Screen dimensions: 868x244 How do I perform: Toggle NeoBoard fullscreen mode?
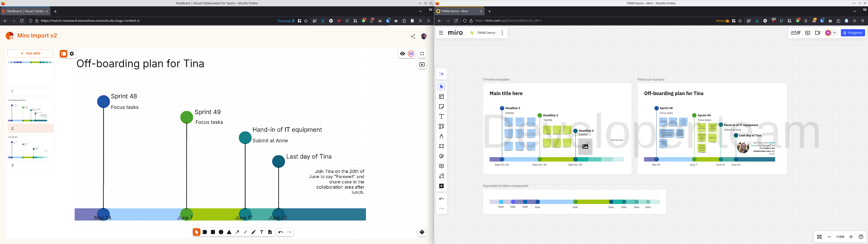point(422,54)
